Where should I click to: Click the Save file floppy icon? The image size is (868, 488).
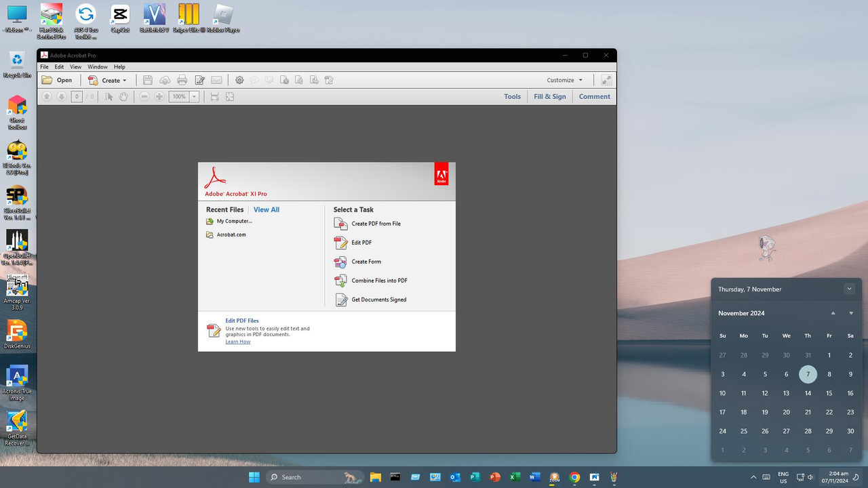(147, 80)
